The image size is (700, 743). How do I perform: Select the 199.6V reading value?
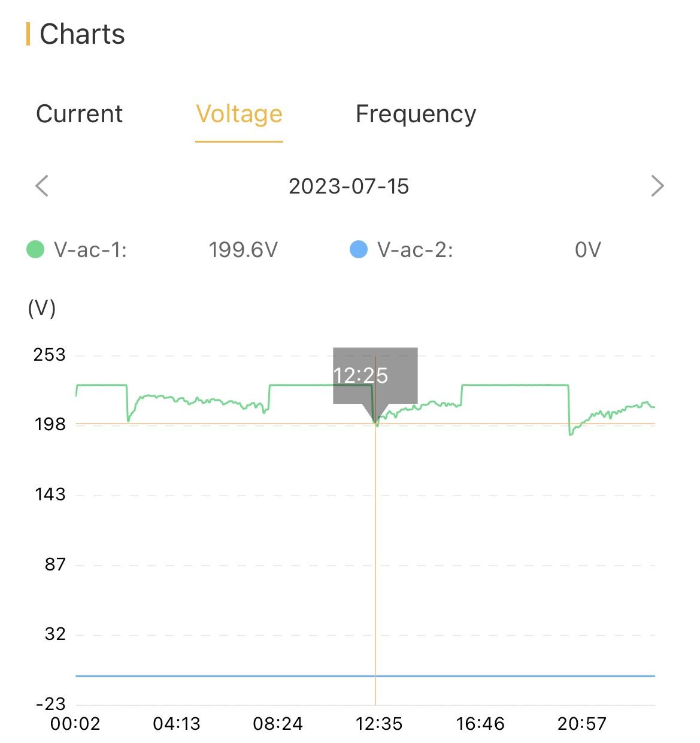pos(243,249)
